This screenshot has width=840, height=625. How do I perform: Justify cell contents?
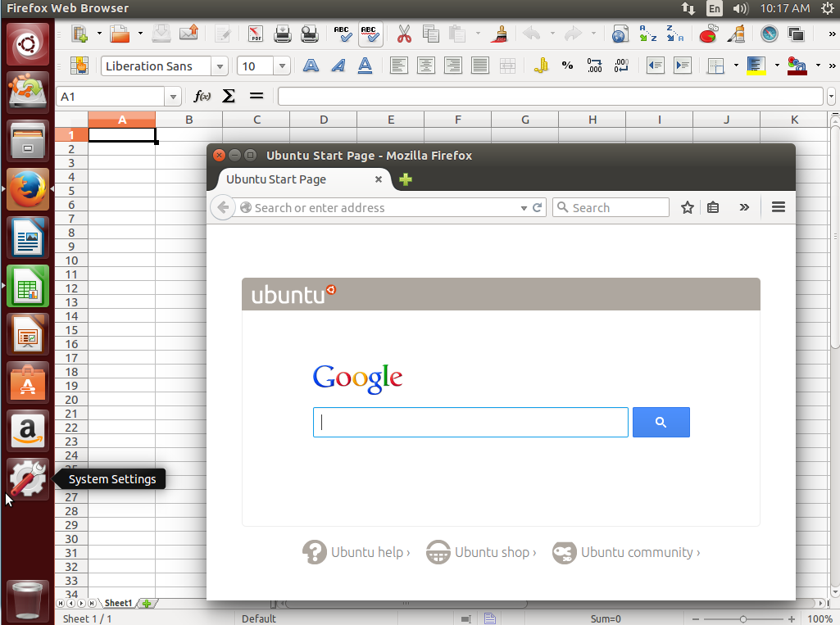click(x=480, y=66)
